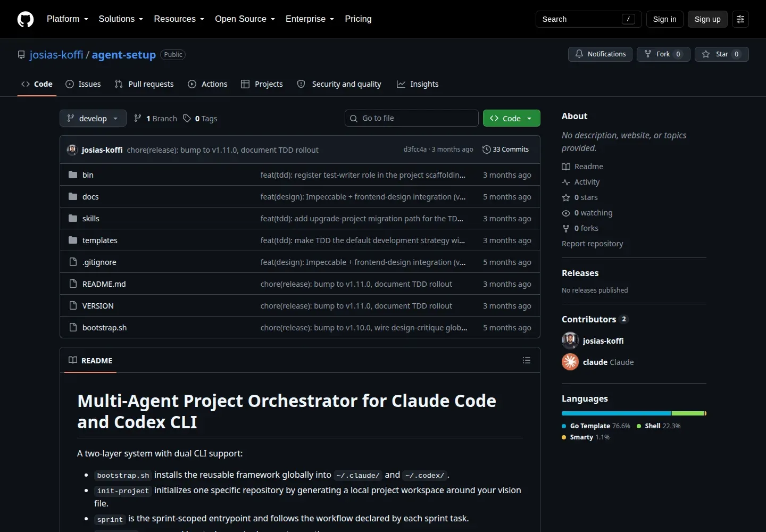Open the Pricing link
Image resolution: width=766 pixels, height=532 pixels.
358,19
